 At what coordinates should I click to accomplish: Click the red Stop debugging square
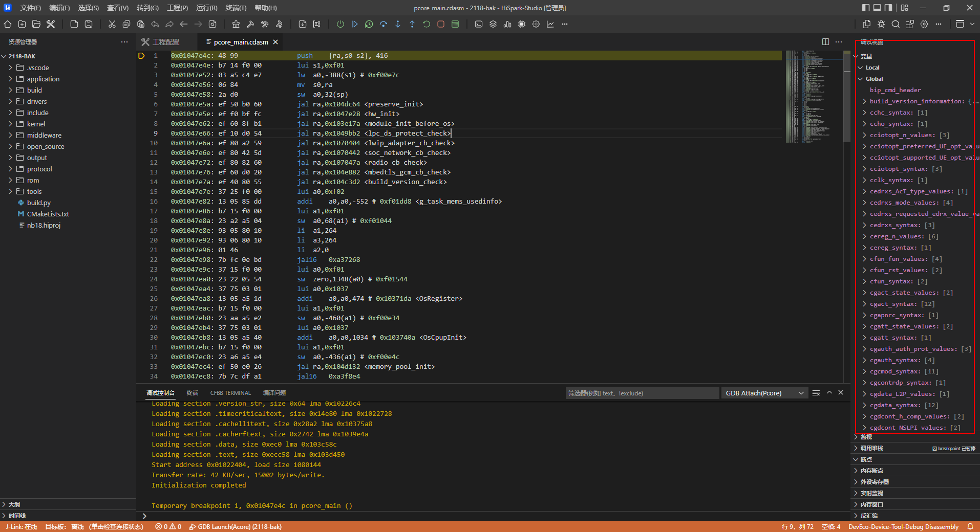point(440,24)
